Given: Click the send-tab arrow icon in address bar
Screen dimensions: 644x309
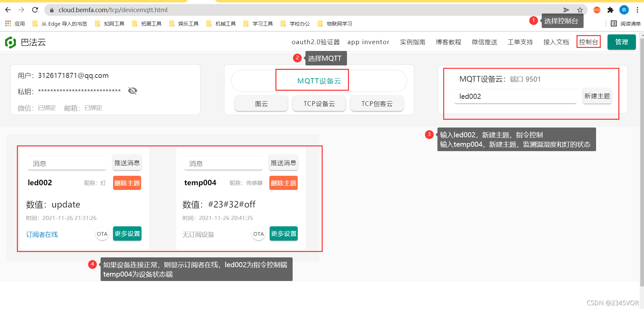Looking at the screenshot, I should click(x=566, y=10).
